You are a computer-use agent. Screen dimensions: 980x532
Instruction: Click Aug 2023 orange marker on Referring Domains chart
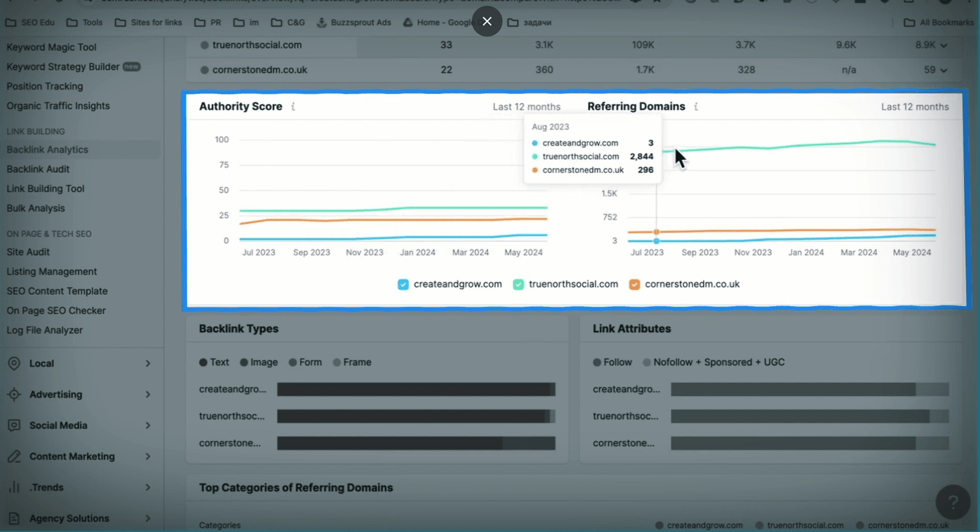pos(657,232)
